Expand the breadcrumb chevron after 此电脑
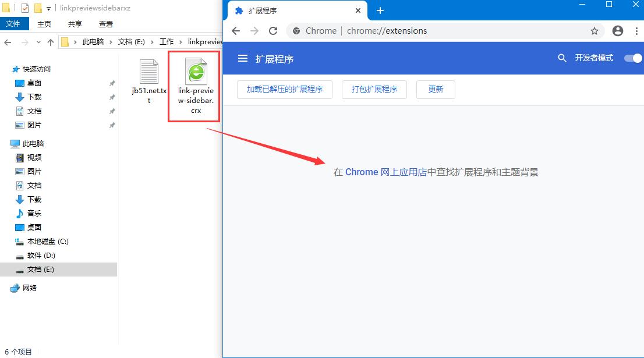 pyautogui.click(x=111, y=42)
